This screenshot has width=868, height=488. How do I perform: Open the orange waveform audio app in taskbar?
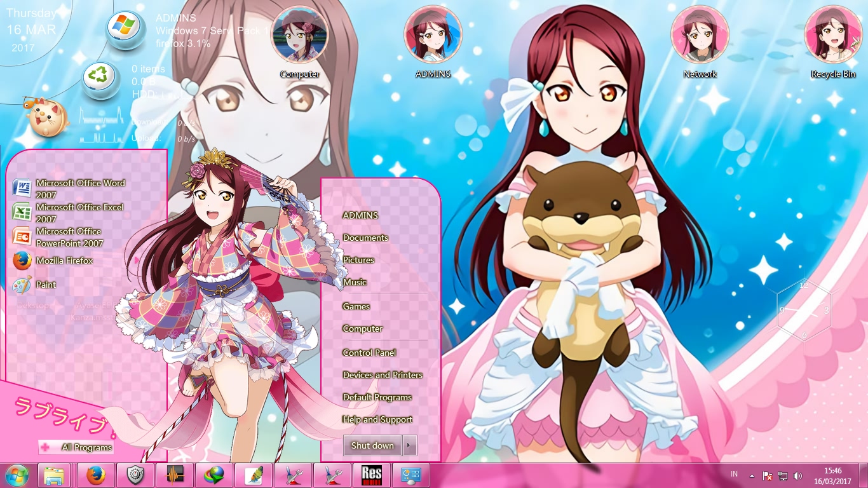(x=175, y=475)
